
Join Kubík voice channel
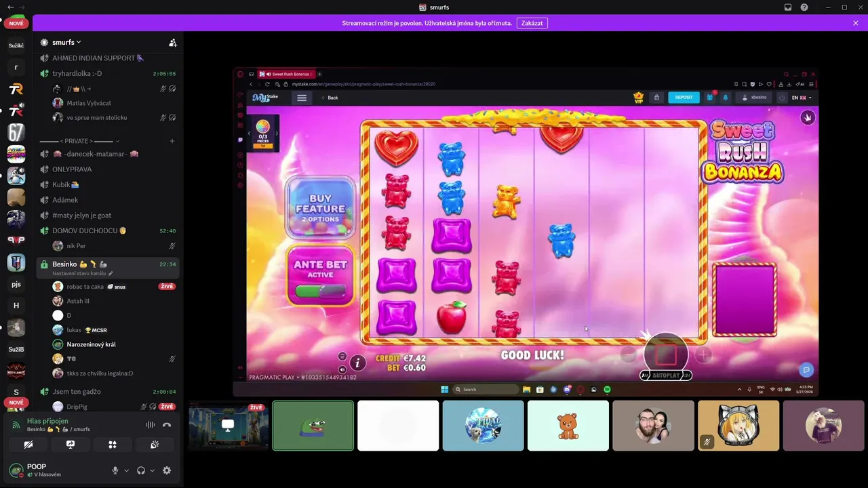[108, 184]
